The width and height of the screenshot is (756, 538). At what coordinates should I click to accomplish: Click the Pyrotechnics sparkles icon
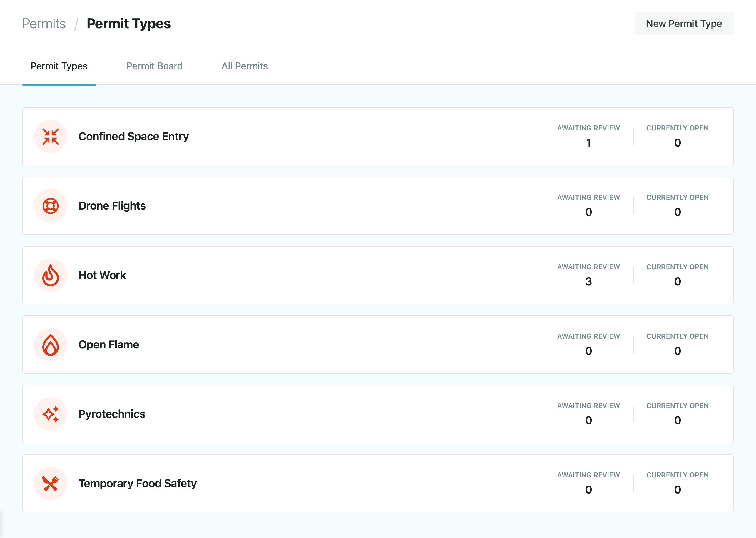coord(50,414)
